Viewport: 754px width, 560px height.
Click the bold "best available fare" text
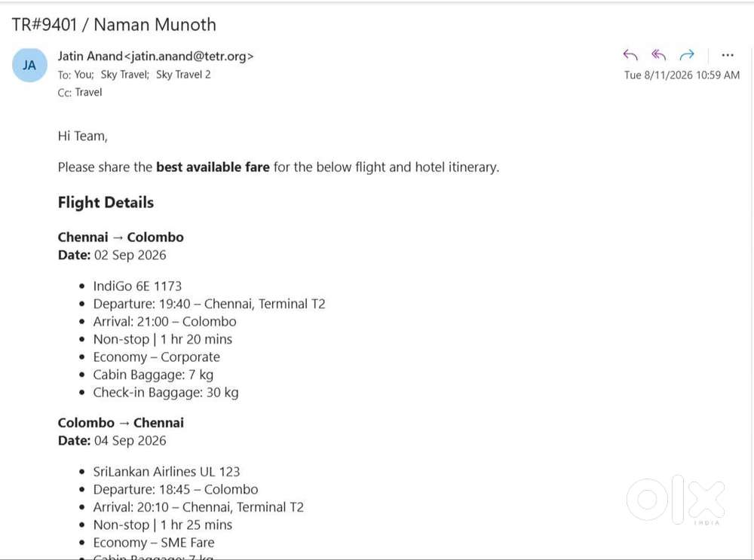(213, 167)
